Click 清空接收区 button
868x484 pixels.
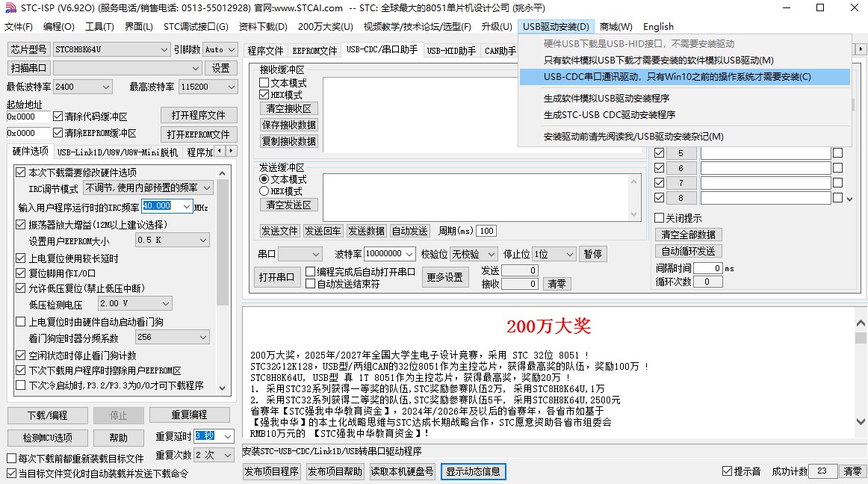[288, 108]
